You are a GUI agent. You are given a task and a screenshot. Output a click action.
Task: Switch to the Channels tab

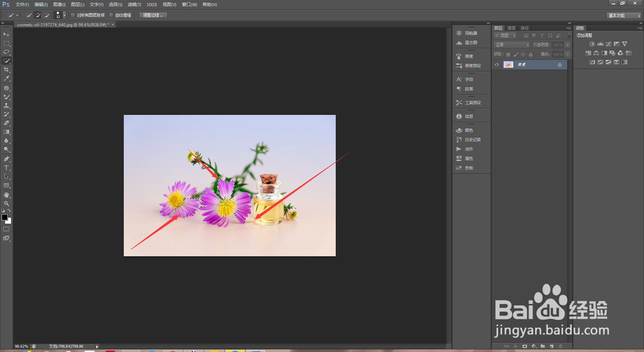[511, 28]
